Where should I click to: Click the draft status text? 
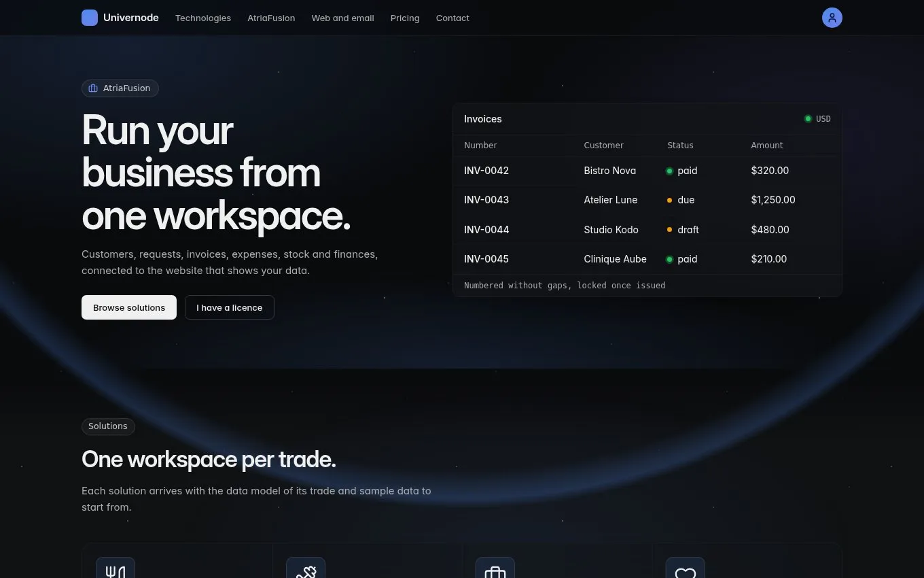click(688, 230)
